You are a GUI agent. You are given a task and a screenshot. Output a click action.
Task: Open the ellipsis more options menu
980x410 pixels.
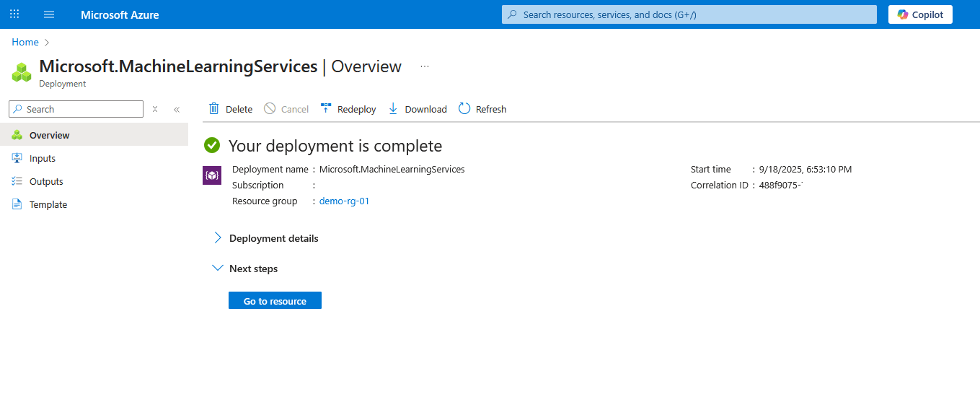[x=425, y=66]
